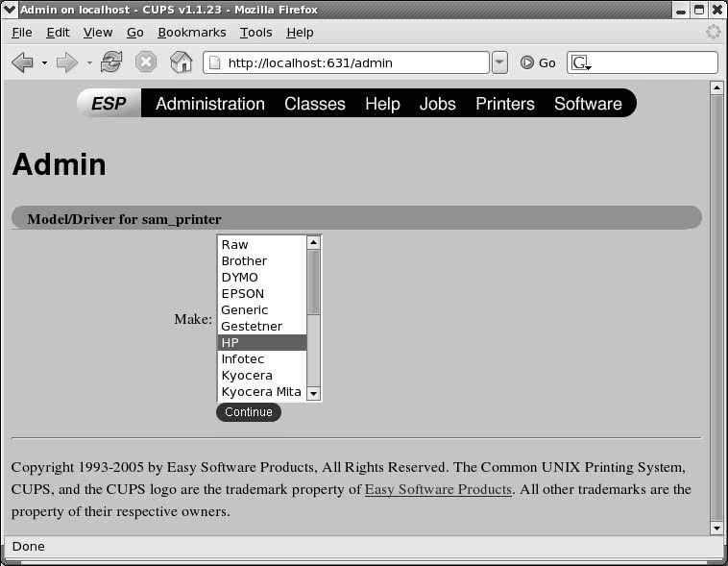Open the View menu
Viewport: 728px width, 566px height.
[98, 33]
